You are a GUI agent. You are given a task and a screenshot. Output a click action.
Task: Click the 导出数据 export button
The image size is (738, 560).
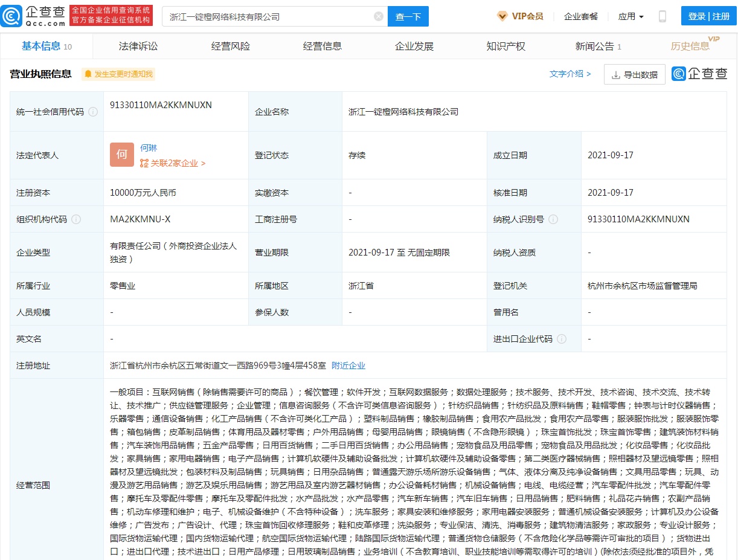coord(635,74)
